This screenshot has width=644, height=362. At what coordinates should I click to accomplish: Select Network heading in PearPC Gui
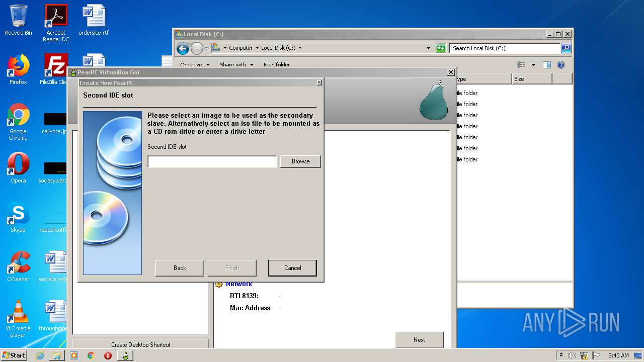coord(239,285)
